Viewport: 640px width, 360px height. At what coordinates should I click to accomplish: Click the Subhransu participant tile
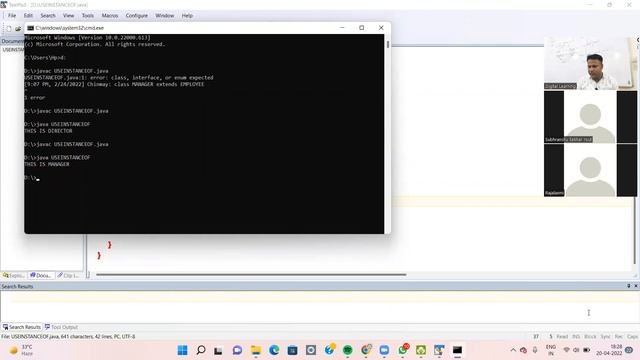[x=590, y=117]
